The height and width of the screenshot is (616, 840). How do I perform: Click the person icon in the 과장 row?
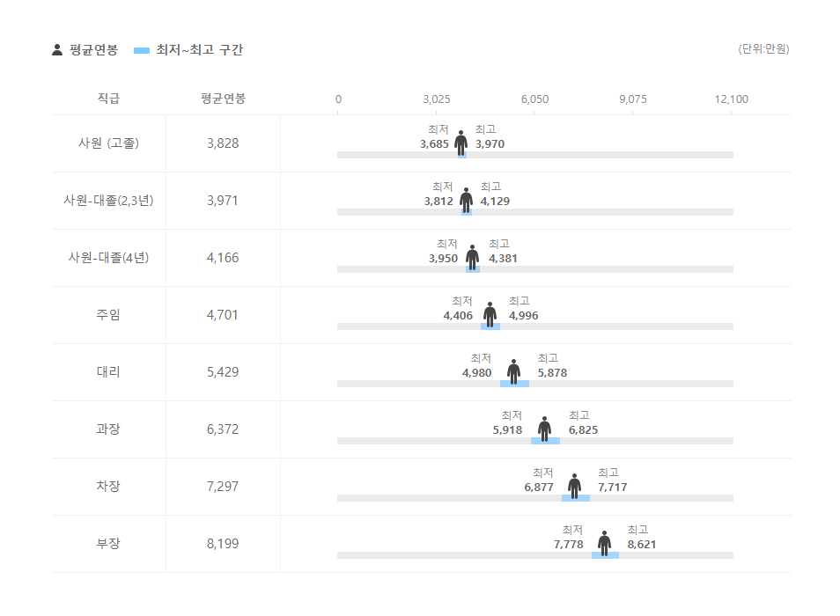click(544, 429)
